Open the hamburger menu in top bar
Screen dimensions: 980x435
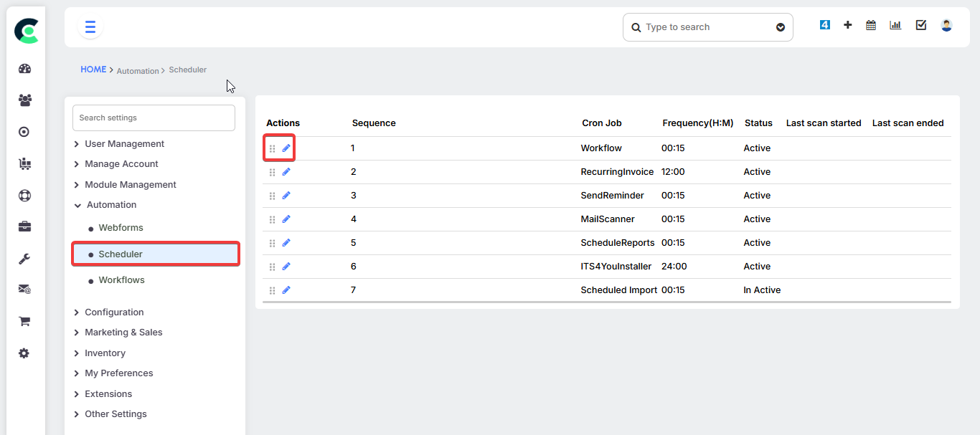(90, 27)
